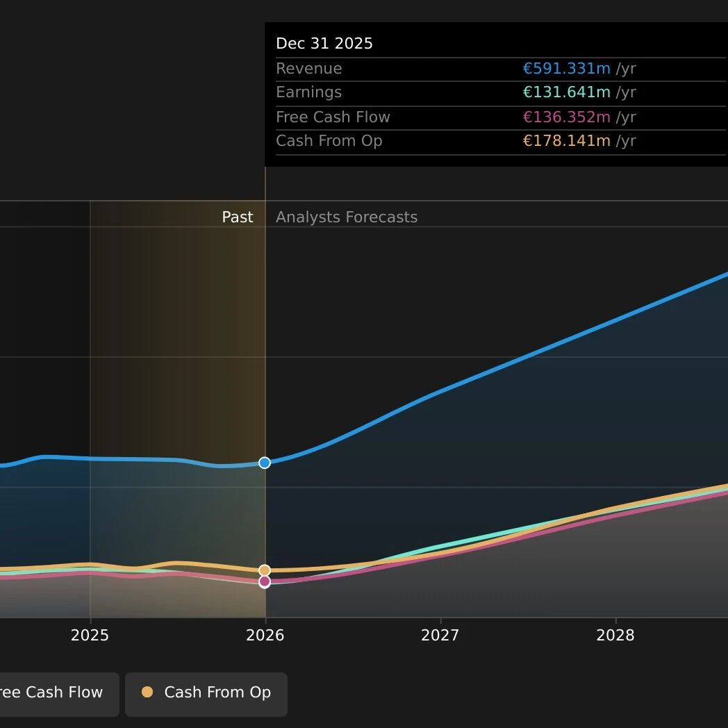The image size is (728, 728).
Task: Click the blue Revenue forecast line near 2027
Action: click(440, 391)
